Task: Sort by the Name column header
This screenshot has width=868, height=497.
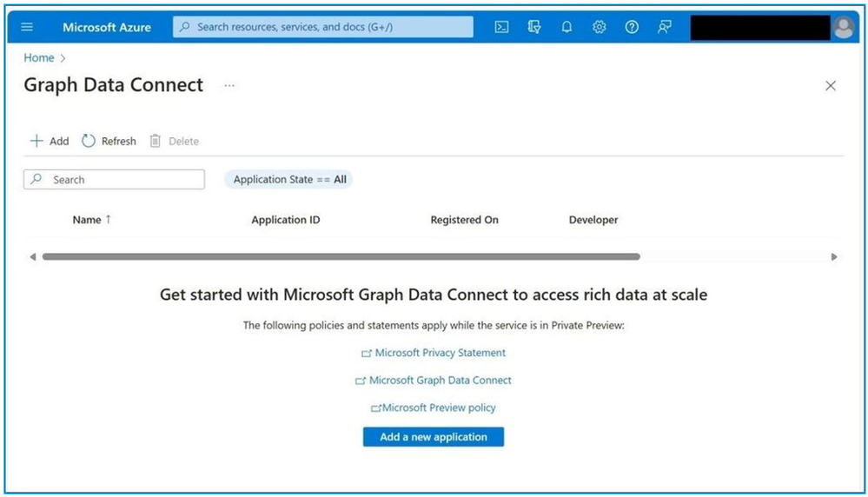Action: (91, 220)
